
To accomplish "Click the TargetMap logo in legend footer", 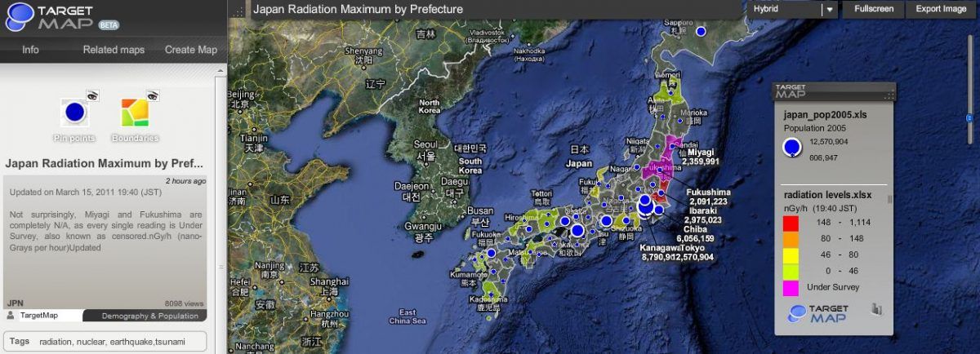I will point(818,313).
